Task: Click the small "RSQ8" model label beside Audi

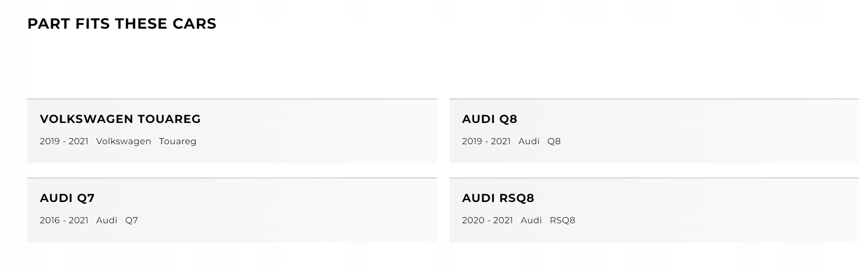Action: click(562, 220)
